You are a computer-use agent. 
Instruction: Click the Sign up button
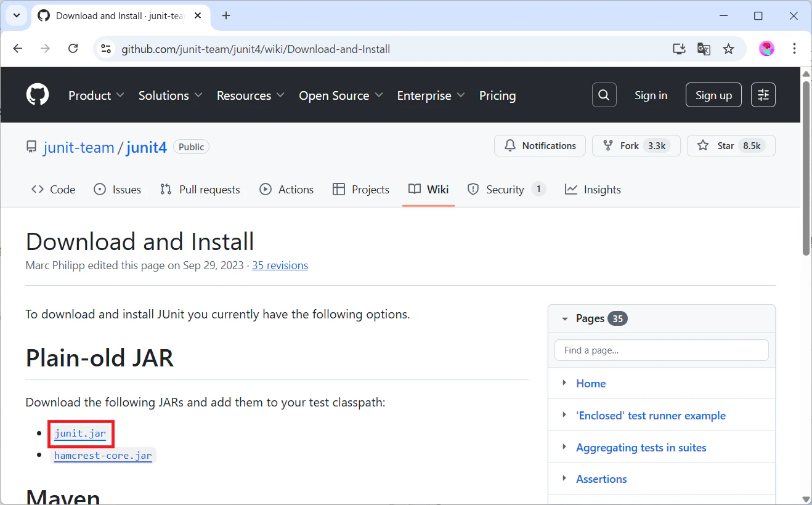[713, 95]
